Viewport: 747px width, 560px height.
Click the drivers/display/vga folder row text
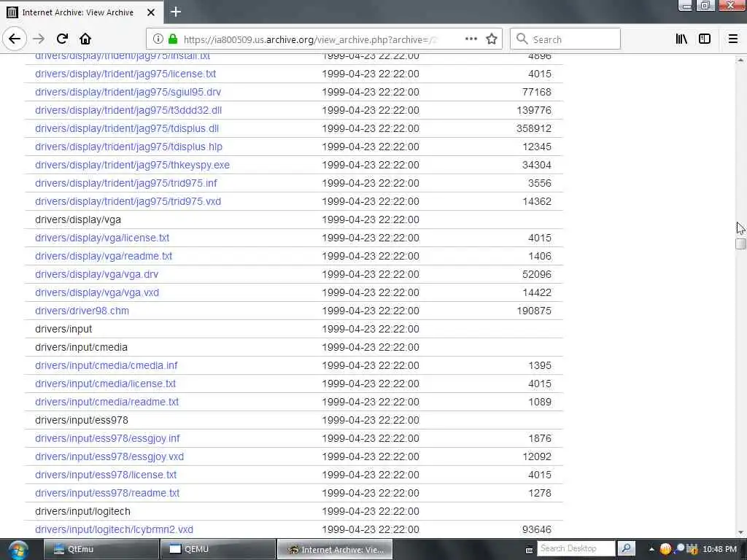click(x=77, y=219)
